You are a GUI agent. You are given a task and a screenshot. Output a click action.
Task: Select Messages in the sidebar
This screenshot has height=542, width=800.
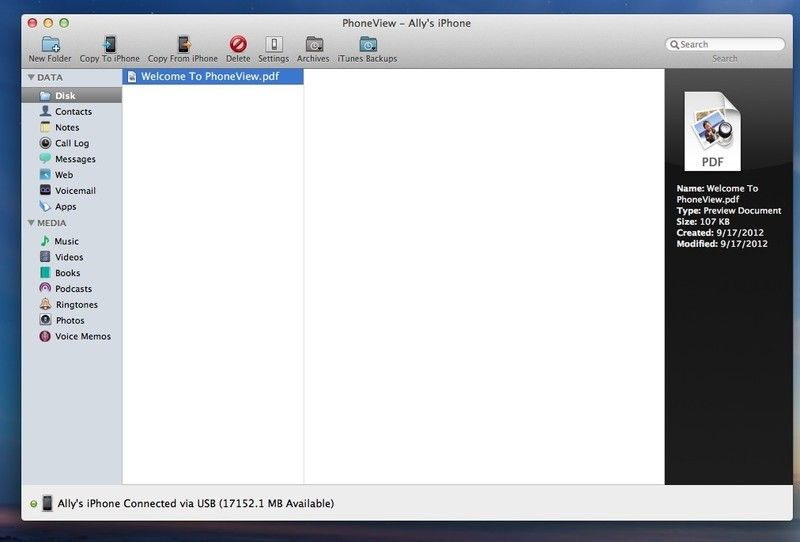(75, 159)
